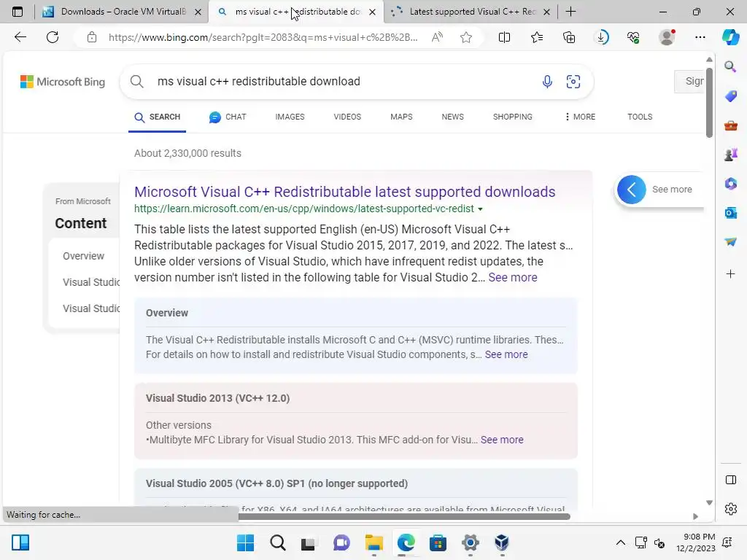Open sidebar Games chess icon
747x560 pixels.
tap(730, 155)
